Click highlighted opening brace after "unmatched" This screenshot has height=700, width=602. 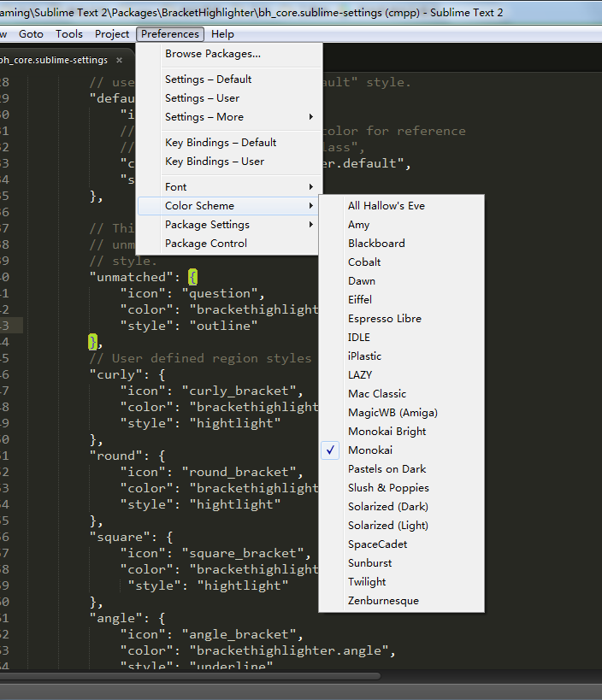(x=192, y=277)
